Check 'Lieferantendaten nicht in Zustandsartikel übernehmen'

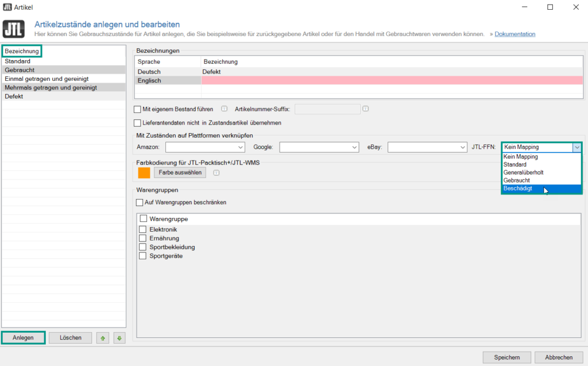point(137,123)
